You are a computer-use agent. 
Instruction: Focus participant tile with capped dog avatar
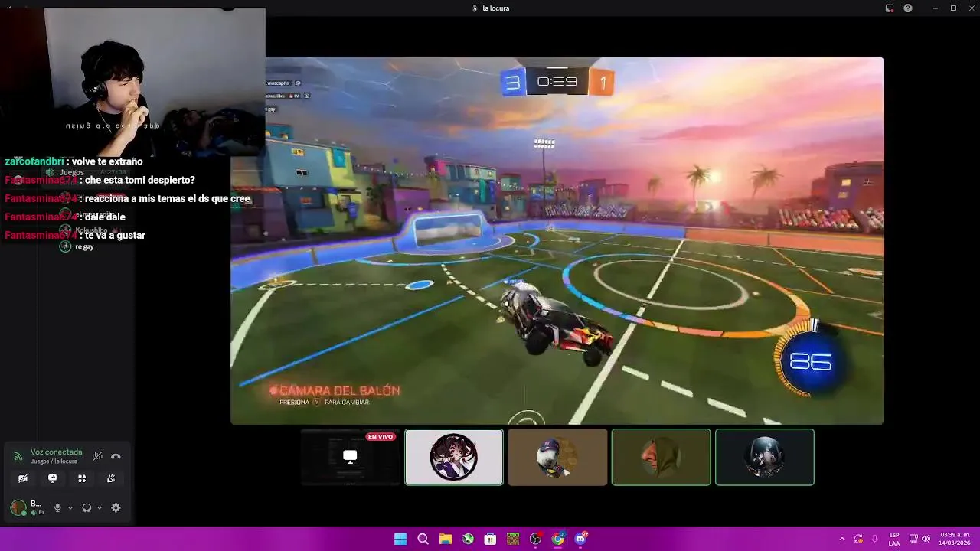point(557,457)
